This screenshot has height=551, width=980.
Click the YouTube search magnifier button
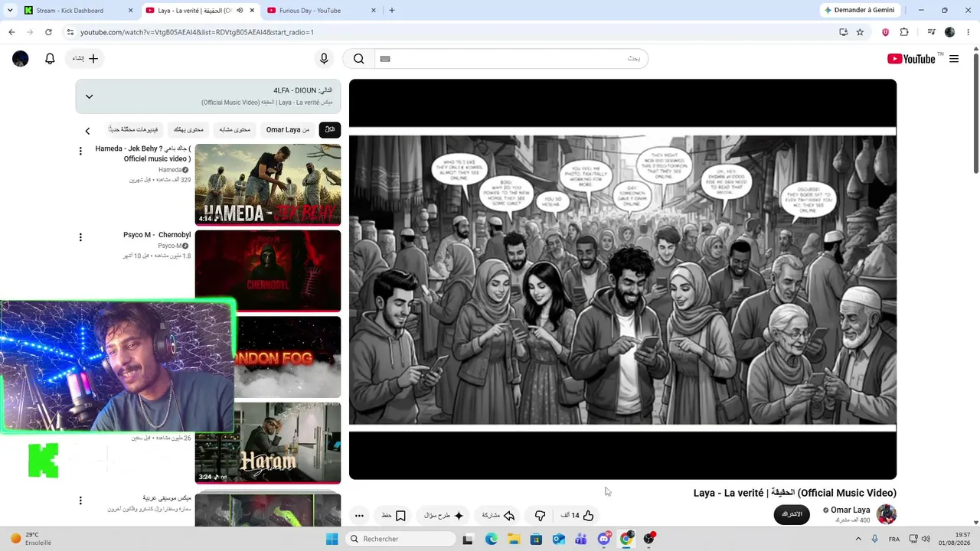click(358, 59)
